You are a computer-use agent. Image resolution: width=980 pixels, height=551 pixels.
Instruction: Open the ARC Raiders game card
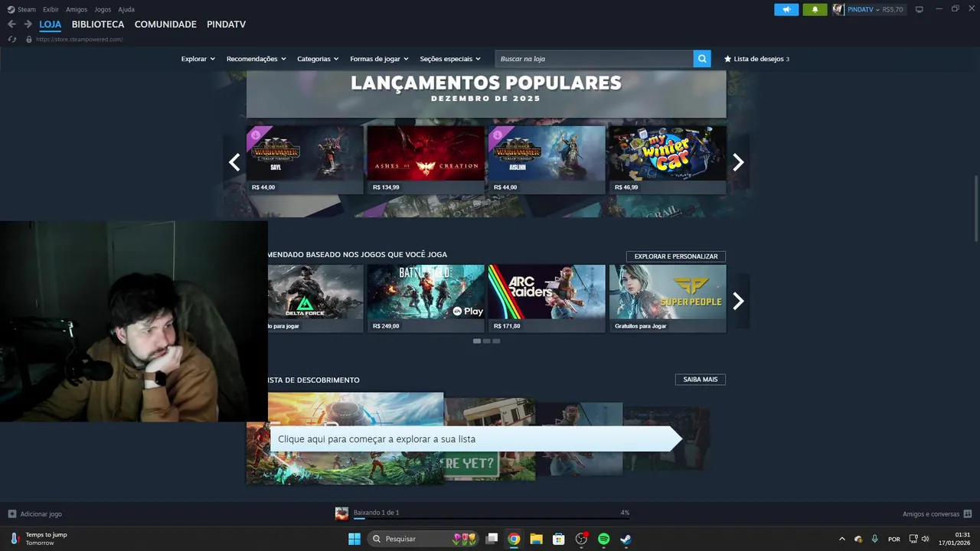point(547,298)
